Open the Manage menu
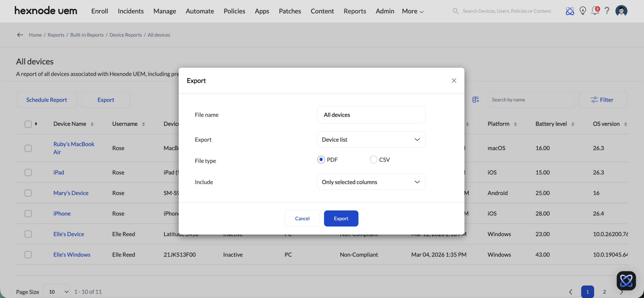 [165, 11]
